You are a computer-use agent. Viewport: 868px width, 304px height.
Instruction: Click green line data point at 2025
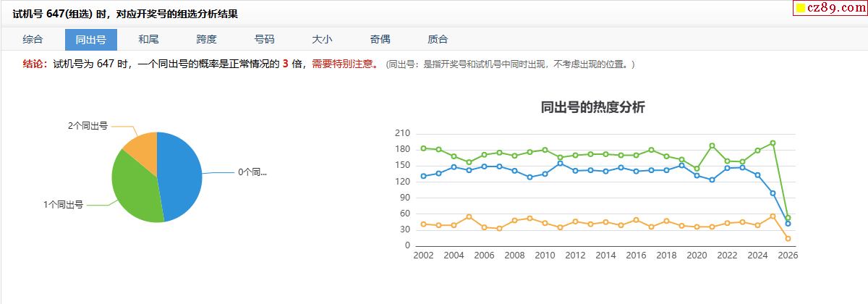click(773, 143)
